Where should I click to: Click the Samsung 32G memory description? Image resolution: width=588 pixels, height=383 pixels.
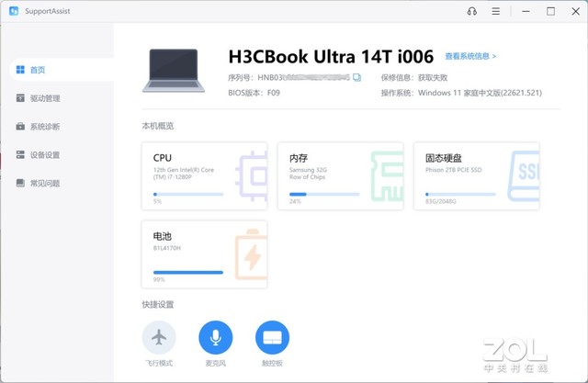[308, 174]
